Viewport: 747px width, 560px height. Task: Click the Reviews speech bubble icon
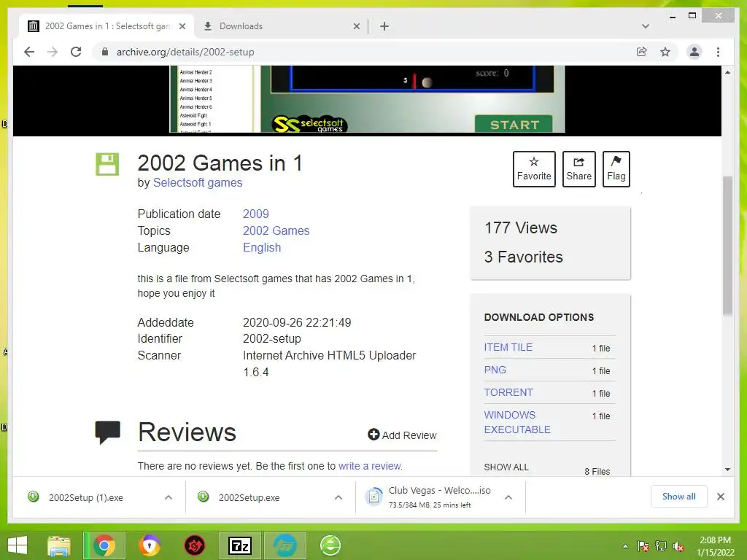tap(108, 432)
